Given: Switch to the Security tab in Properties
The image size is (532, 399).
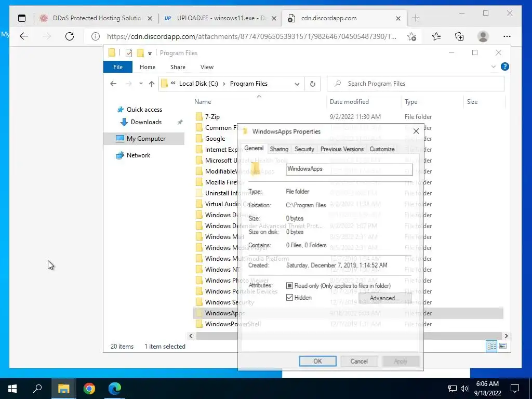Looking at the screenshot, I should tap(304, 149).
